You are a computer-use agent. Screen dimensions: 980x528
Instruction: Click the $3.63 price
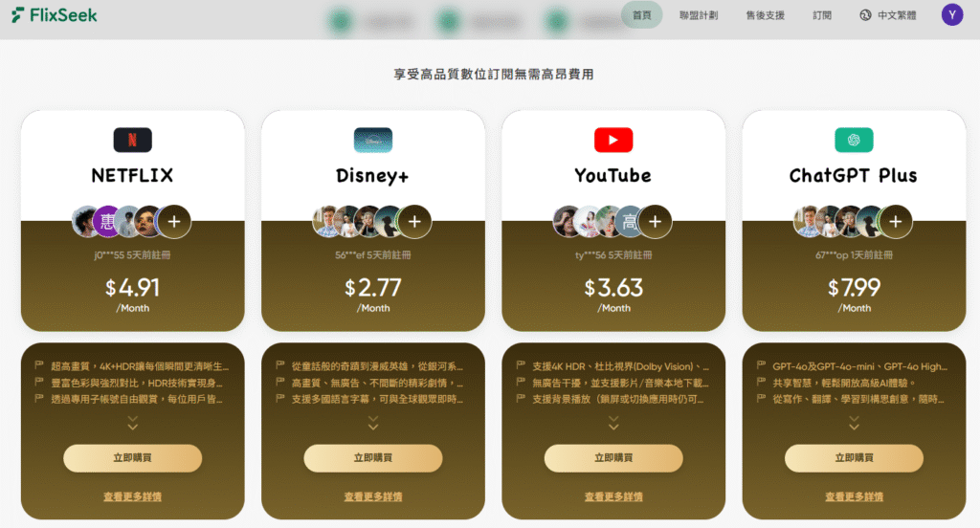point(613,287)
